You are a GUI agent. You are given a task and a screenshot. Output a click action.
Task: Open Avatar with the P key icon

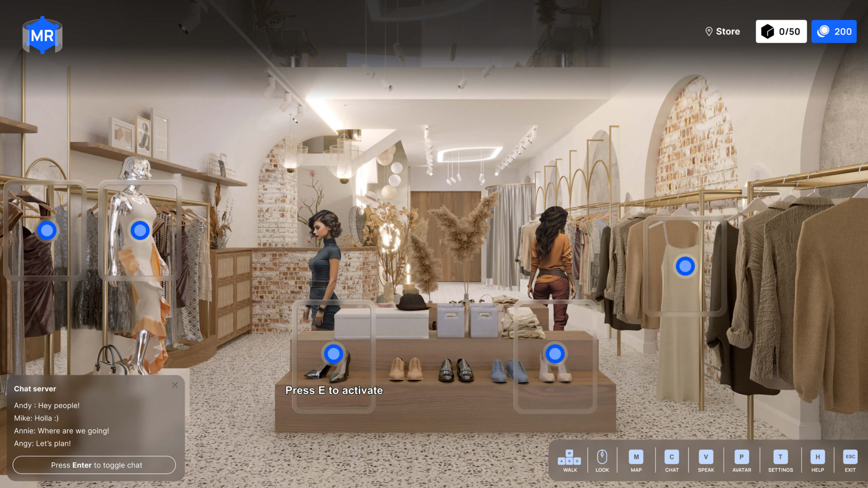click(741, 457)
